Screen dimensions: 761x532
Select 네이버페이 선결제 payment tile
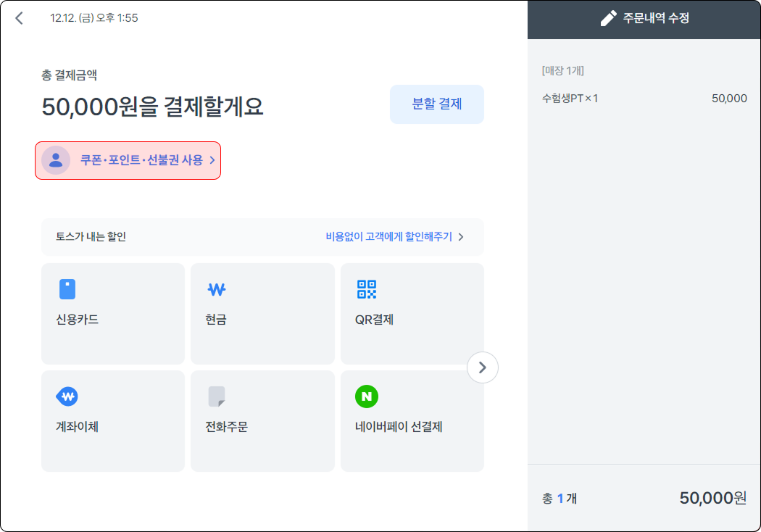(412, 421)
